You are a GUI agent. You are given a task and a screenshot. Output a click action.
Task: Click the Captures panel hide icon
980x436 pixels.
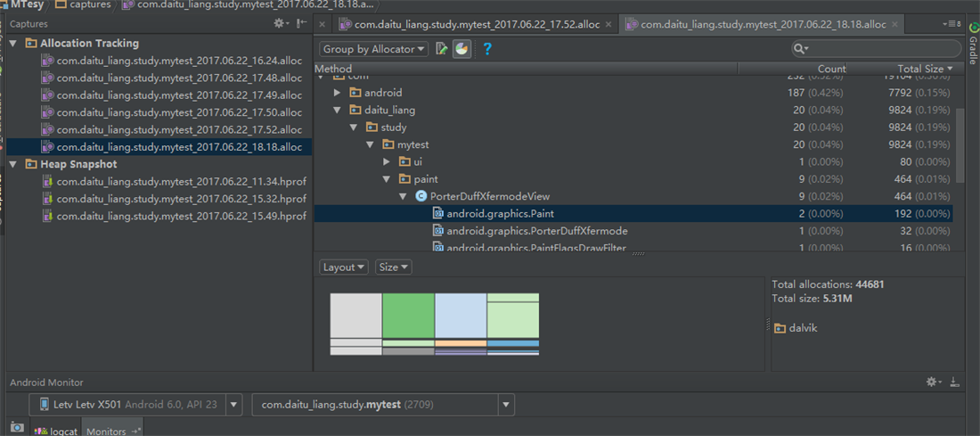click(302, 24)
